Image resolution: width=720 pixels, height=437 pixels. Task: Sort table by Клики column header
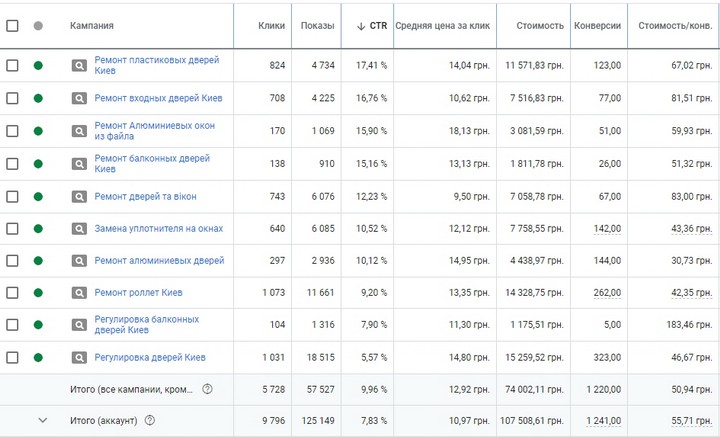click(x=271, y=26)
